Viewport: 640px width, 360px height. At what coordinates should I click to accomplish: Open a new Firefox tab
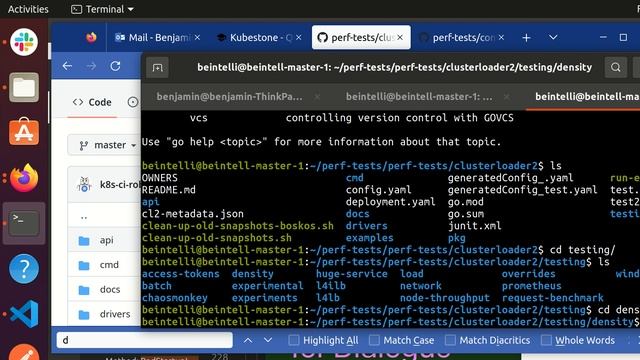click(x=527, y=38)
